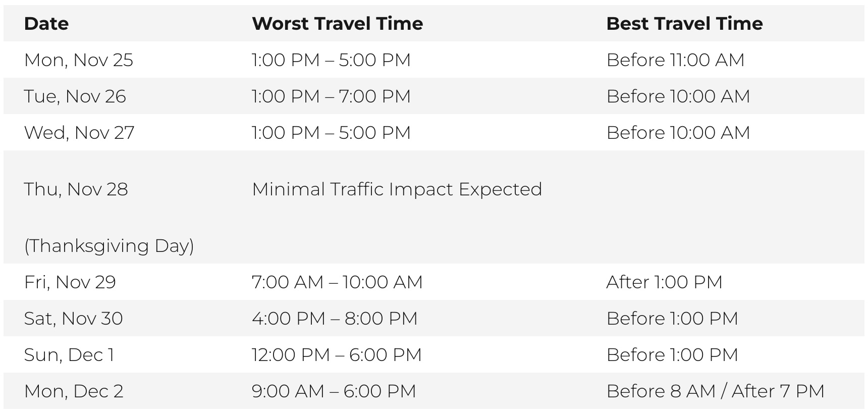
Task: Select the Fri, Nov 29 date cell
Action: coord(70,282)
